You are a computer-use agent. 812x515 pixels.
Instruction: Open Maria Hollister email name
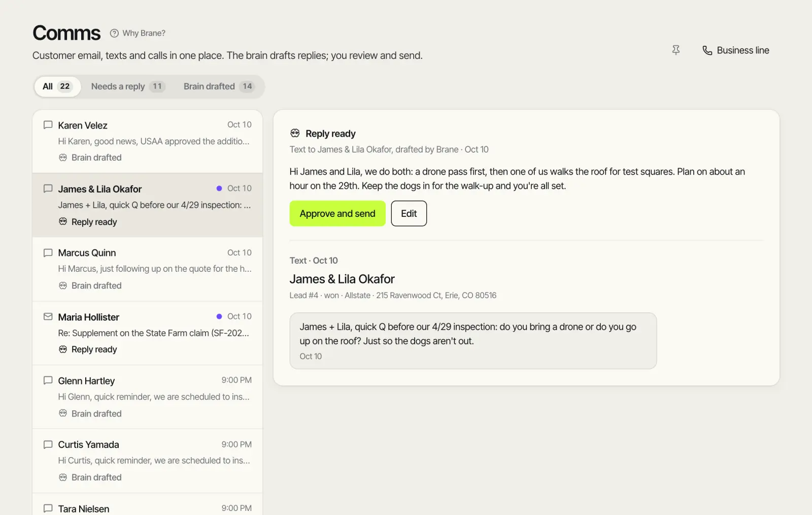click(x=89, y=317)
